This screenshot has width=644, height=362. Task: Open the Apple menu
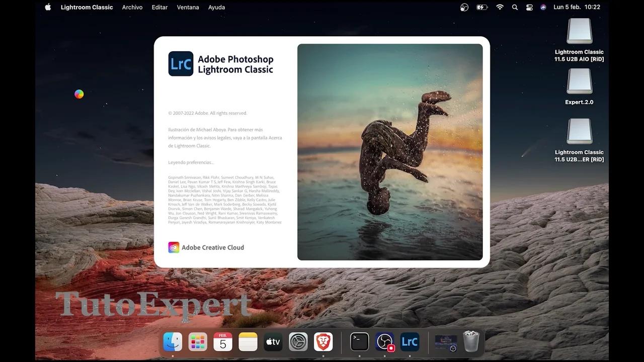pos(48,7)
